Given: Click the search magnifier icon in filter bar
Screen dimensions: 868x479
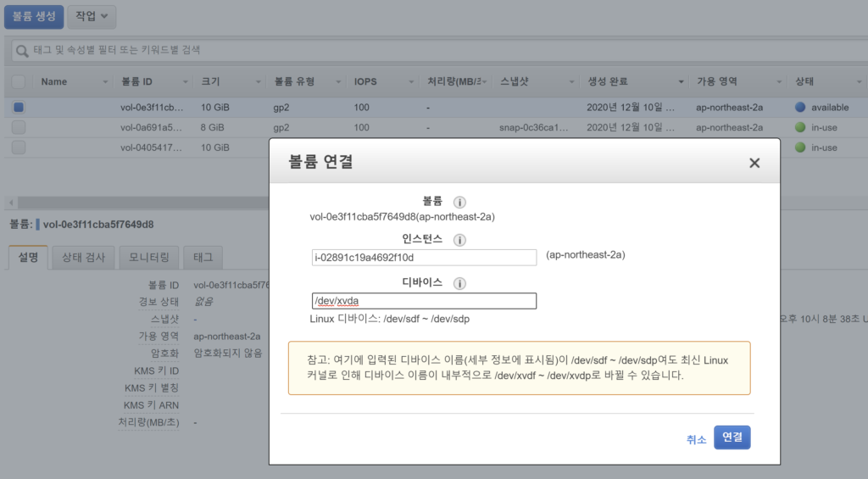Looking at the screenshot, I should (x=23, y=51).
